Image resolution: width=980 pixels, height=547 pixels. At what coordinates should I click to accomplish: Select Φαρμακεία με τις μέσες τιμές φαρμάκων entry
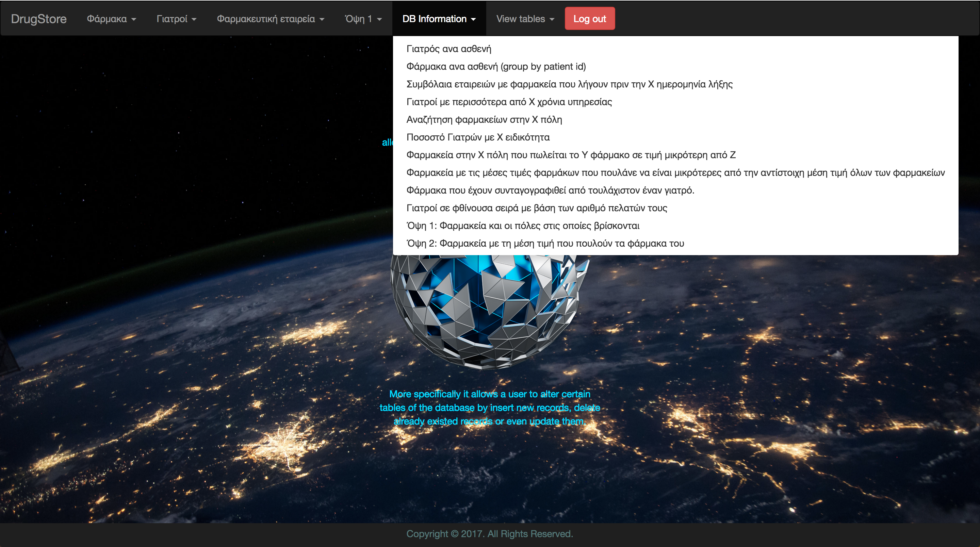tap(675, 173)
